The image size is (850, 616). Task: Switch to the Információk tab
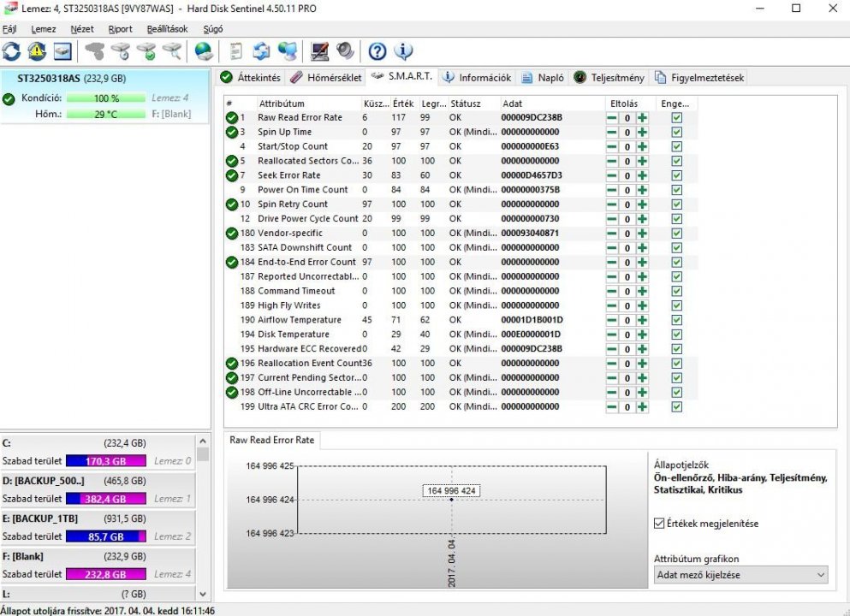(477, 78)
